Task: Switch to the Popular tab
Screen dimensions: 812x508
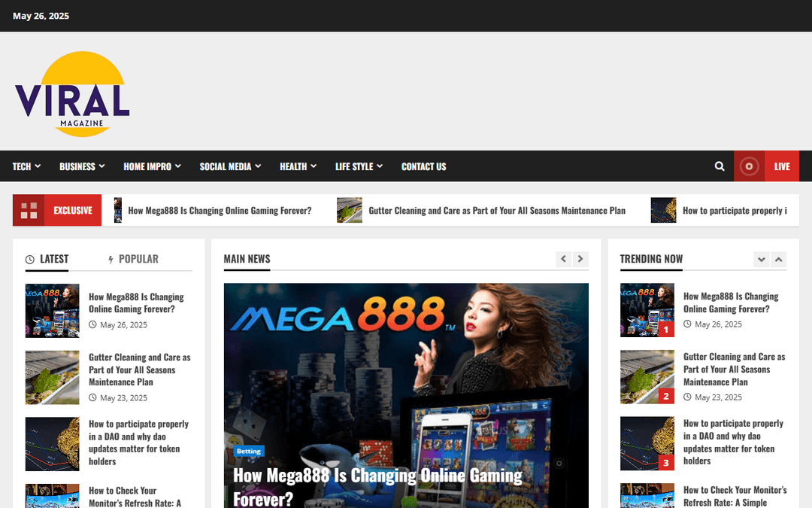Action: (134, 259)
